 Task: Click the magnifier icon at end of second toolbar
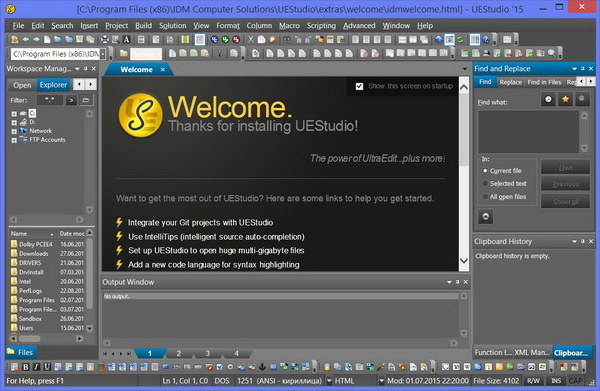551,53
